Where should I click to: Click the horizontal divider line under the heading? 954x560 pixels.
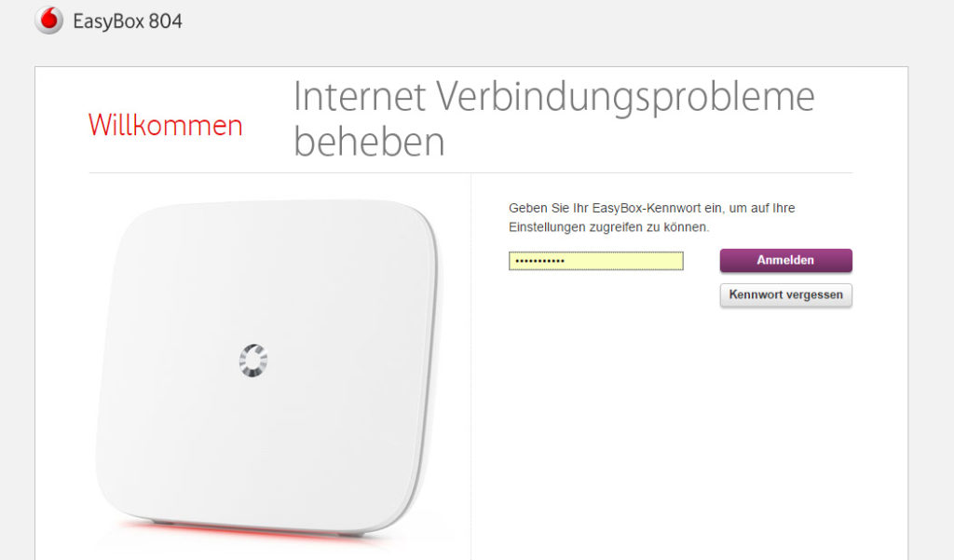[x=470, y=173]
